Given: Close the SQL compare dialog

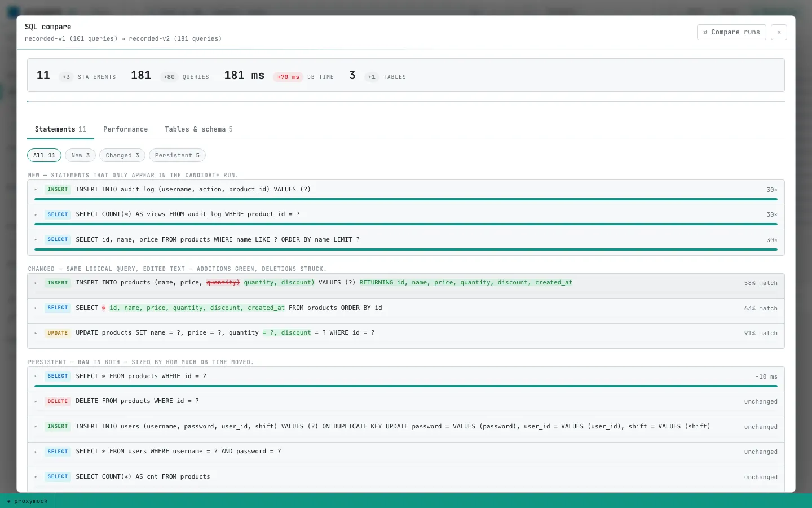Looking at the screenshot, I should (779, 32).
